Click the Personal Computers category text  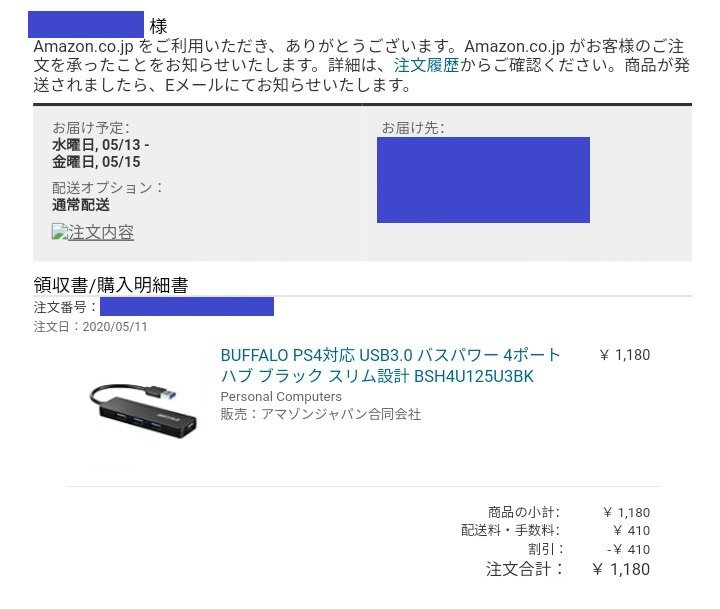pyautogui.click(x=281, y=396)
